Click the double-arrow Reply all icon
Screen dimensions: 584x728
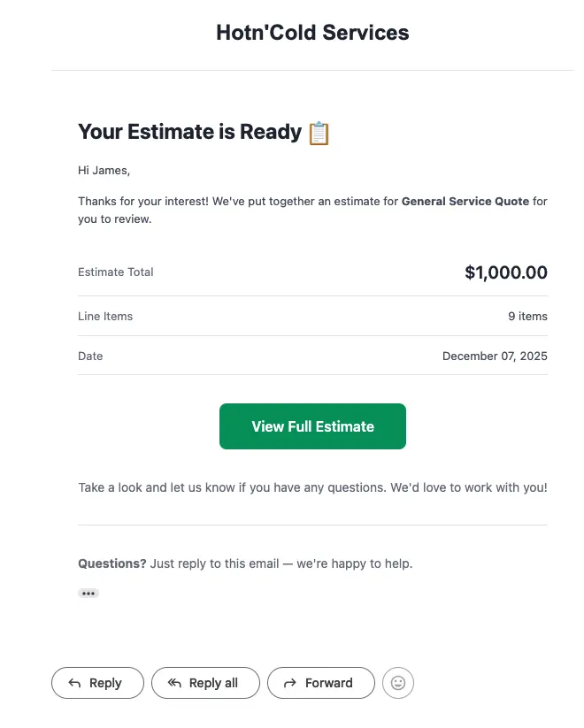[x=173, y=682]
